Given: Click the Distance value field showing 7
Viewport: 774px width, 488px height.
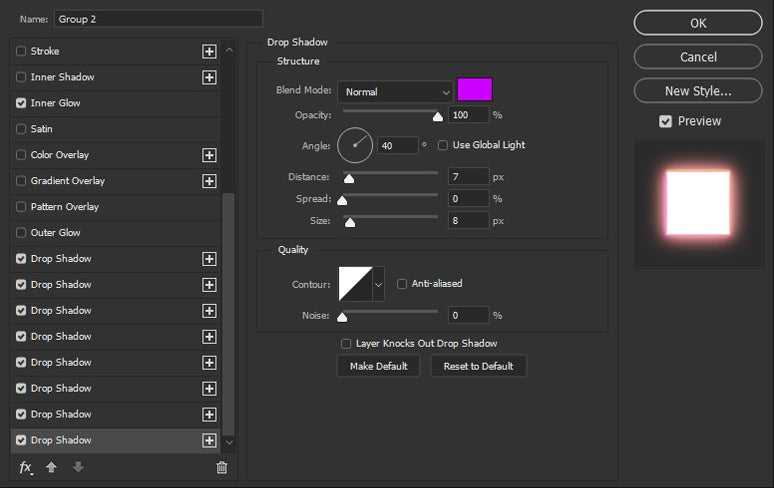Looking at the screenshot, I should 468,177.
